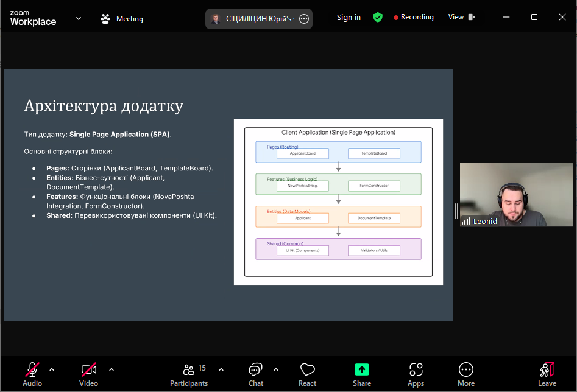Expand the Zoom Workplace dropdown chevron
Screen dimensions: 577x392
(x=79, y=18)
